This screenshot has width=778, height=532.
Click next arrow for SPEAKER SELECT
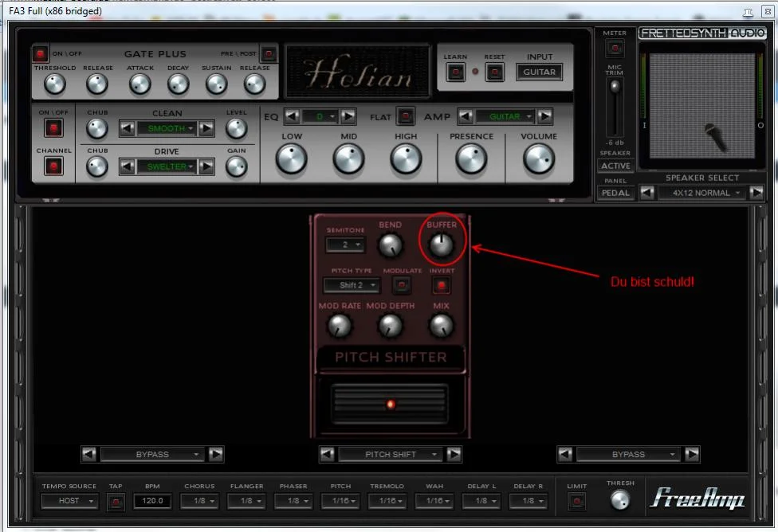click(756, 193)
